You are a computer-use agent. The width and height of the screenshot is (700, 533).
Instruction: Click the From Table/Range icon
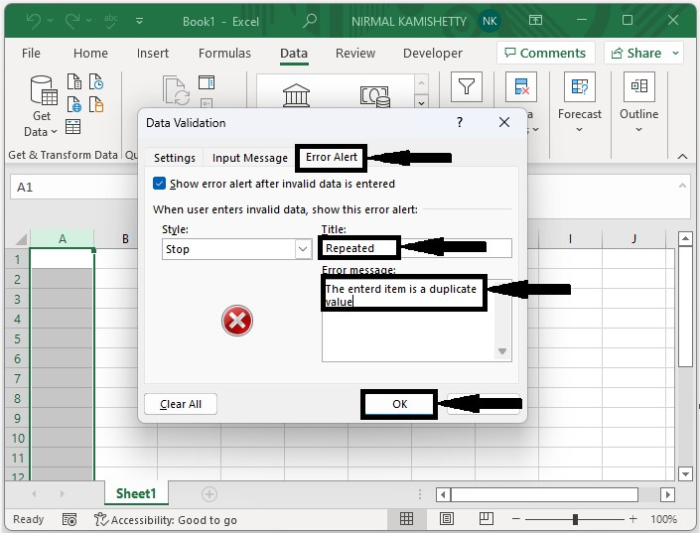coord(73,127)
